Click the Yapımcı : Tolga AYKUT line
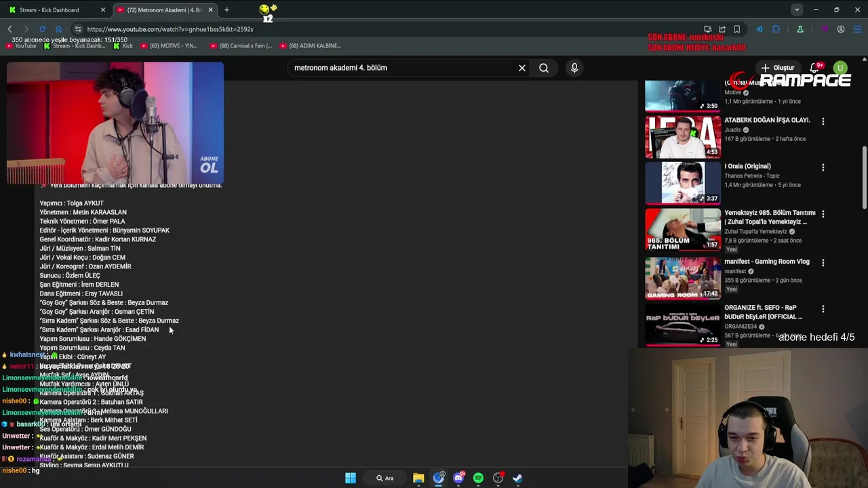The width and height of the screenshot is (868, 488). (71, 203)
